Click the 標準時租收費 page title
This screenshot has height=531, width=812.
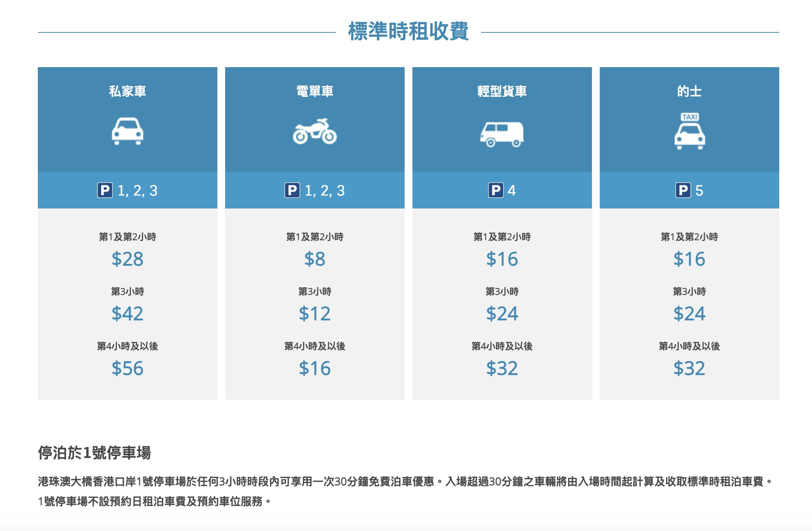tap(408, 31)
